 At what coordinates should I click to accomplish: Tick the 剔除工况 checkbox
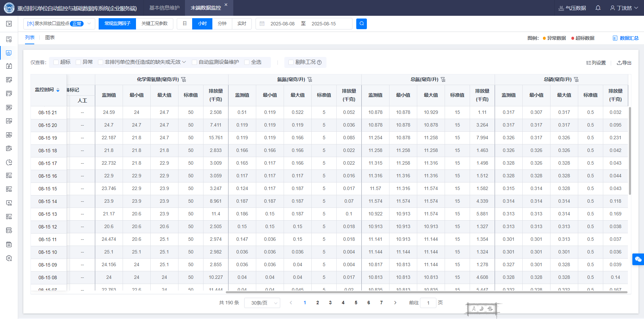[x=291, y=62]
